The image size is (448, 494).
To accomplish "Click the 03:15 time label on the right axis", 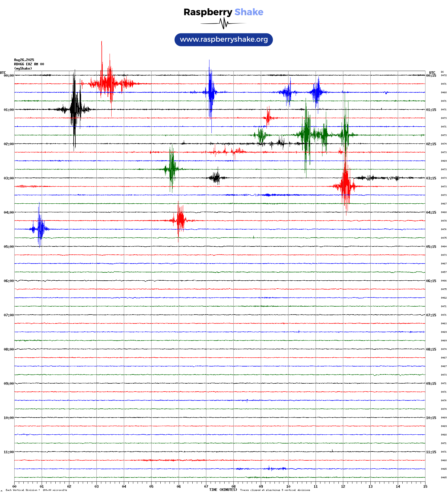I will tap(431, 178).
